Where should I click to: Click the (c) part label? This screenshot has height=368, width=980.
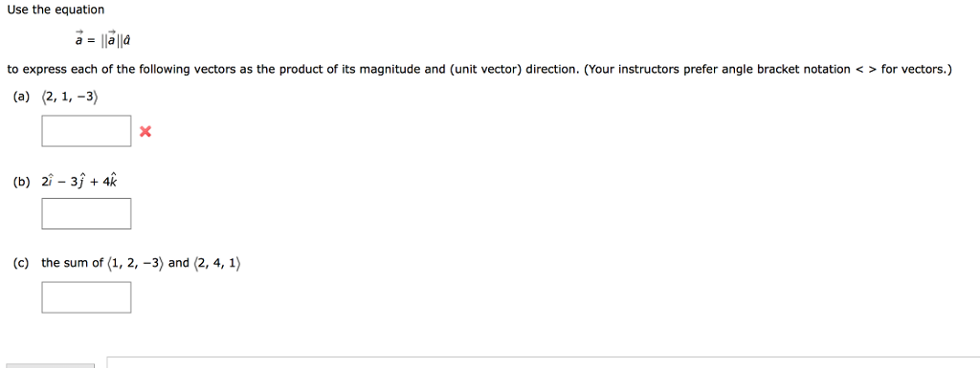coord(21,263)
